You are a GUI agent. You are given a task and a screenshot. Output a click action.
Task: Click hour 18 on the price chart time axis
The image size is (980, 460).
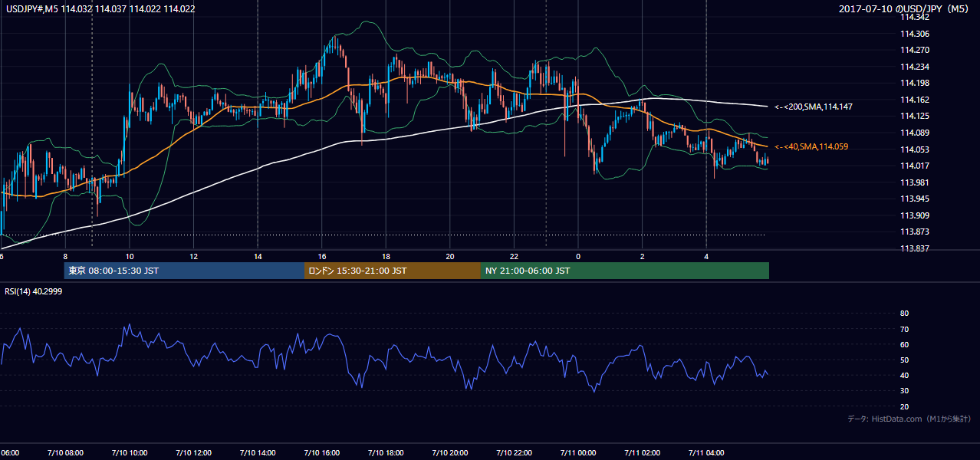[x=386, y=256]
